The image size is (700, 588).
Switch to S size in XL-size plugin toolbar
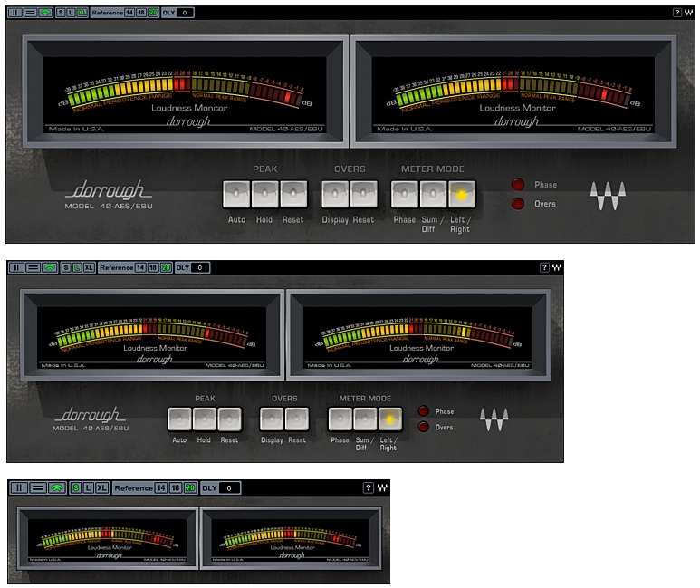[61, 13]
